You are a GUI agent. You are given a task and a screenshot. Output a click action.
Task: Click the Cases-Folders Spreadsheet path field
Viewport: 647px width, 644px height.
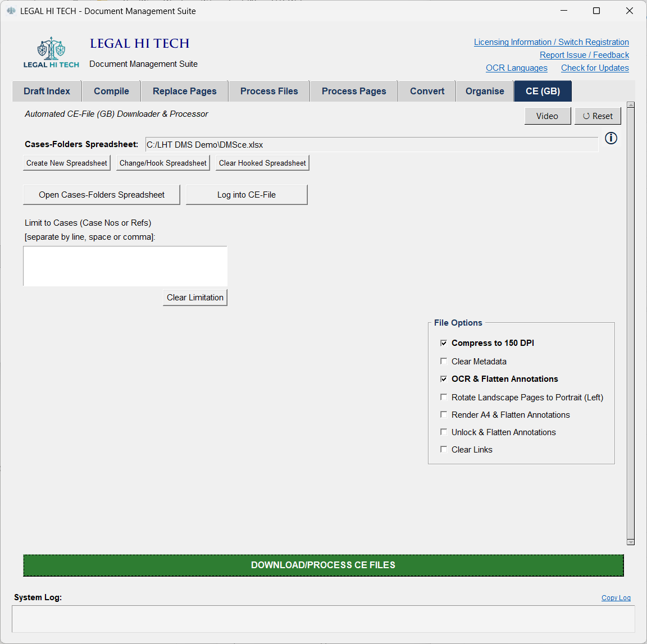pyautogui.click(x=371, y=145)
